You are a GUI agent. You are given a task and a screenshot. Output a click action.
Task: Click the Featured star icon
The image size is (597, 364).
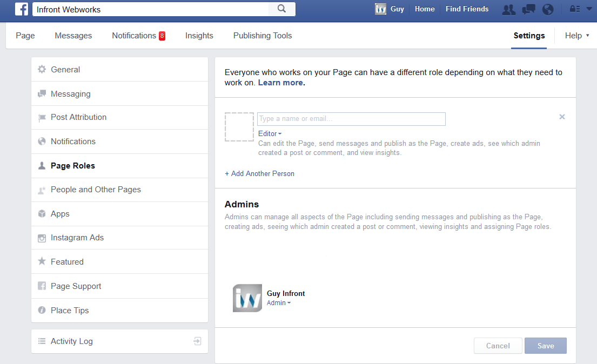[x=42, y=261]
